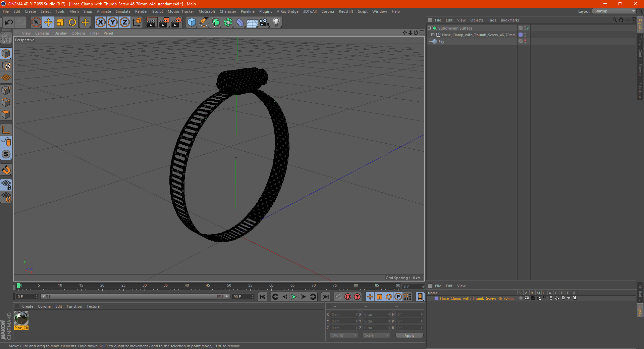Toggle Enable Snap icon
This screenshot has height=349, width=644.
[6, 154]
